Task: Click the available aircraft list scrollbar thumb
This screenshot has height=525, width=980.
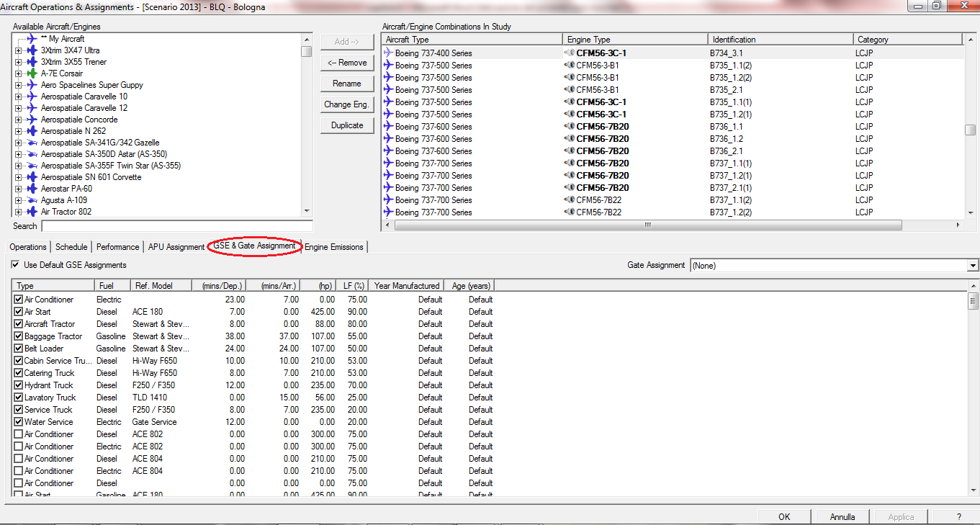Action: coord(307,52)
